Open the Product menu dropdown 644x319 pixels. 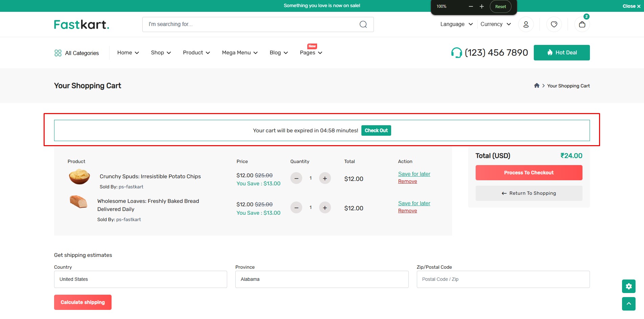coord(196,53)
